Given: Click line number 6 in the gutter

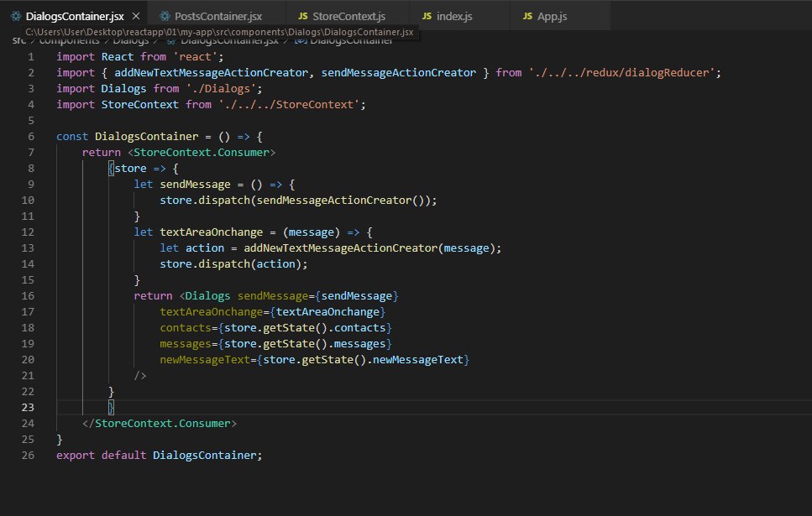Looking at the screenshot, I should tap(31, 136).
